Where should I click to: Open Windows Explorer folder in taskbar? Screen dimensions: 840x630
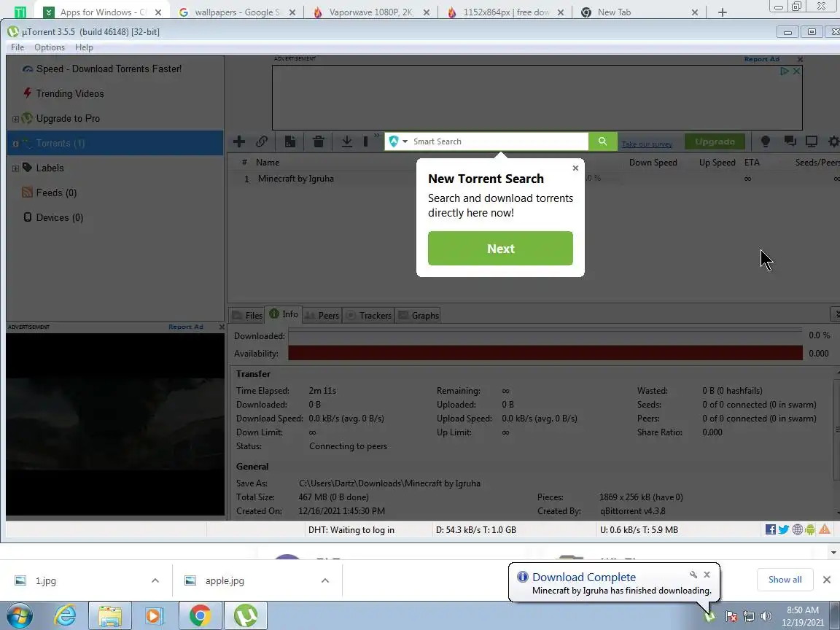[x=110, y=615]
